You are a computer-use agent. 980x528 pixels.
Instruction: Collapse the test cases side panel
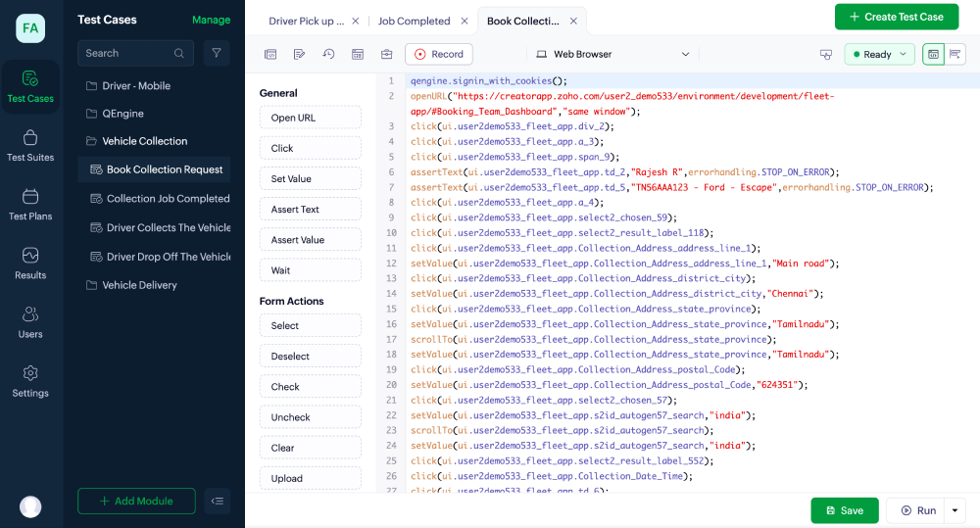[x=218, y=501]
